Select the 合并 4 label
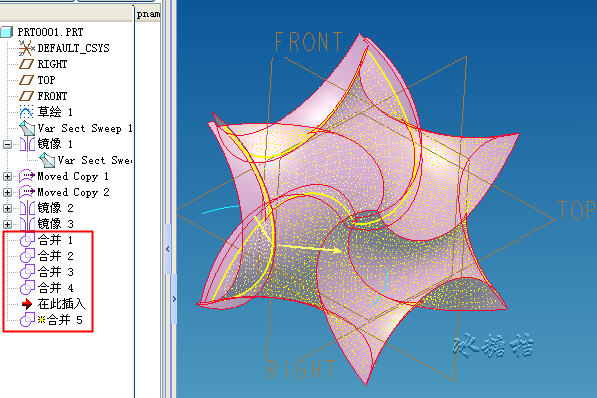The width and height of the screenshot is (597, 398). (56, 288)
